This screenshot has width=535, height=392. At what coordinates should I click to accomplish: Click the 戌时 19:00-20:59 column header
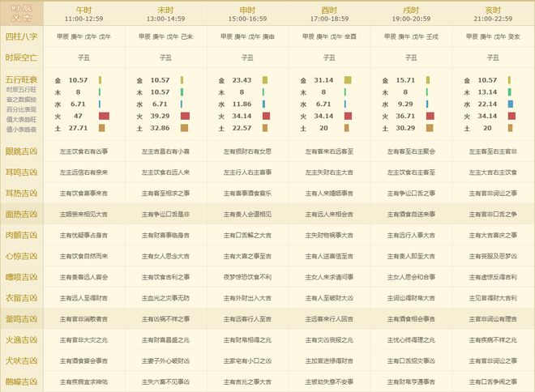coord(411,15)
